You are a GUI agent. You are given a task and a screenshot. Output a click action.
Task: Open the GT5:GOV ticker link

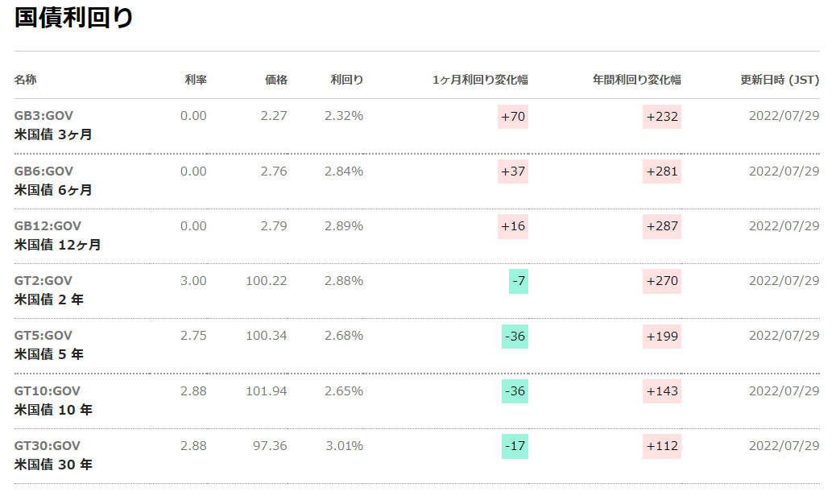coord(43,335)
